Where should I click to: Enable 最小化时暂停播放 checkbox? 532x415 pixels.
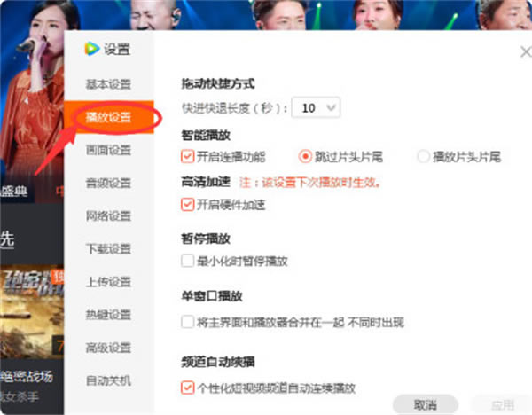pyautogui.click(x=187, y=261)
